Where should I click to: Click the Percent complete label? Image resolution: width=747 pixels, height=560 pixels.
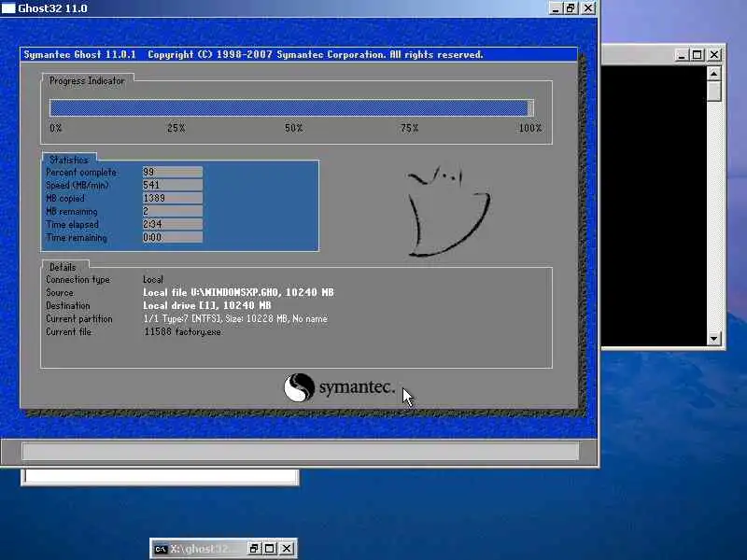coord(81,172)
